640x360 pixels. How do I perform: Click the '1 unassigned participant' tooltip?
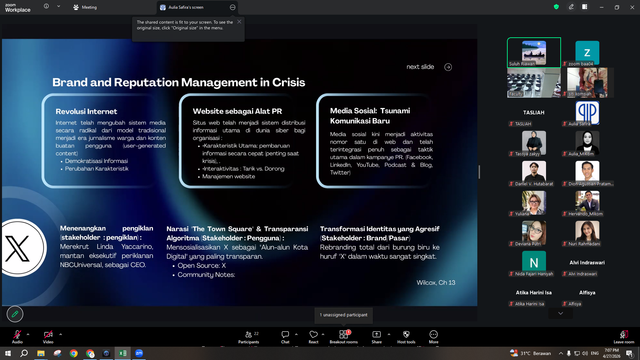[x=343, y=315]
